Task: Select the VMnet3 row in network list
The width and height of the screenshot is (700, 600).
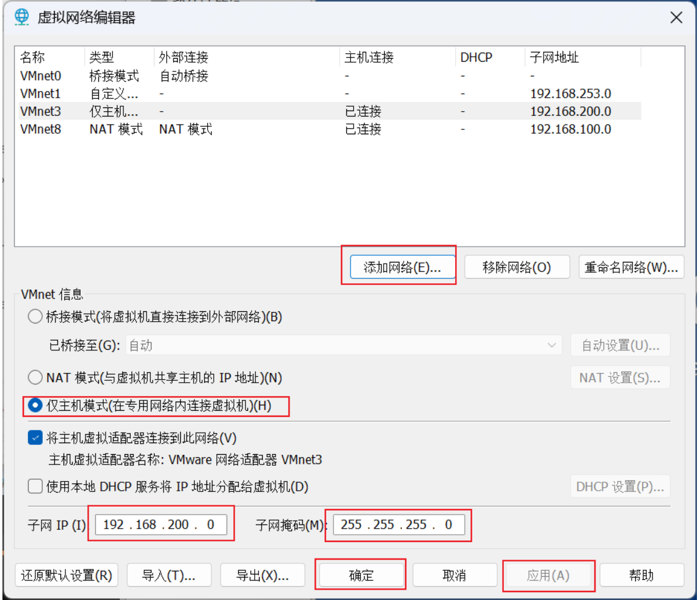Action: tap(330, 111)
